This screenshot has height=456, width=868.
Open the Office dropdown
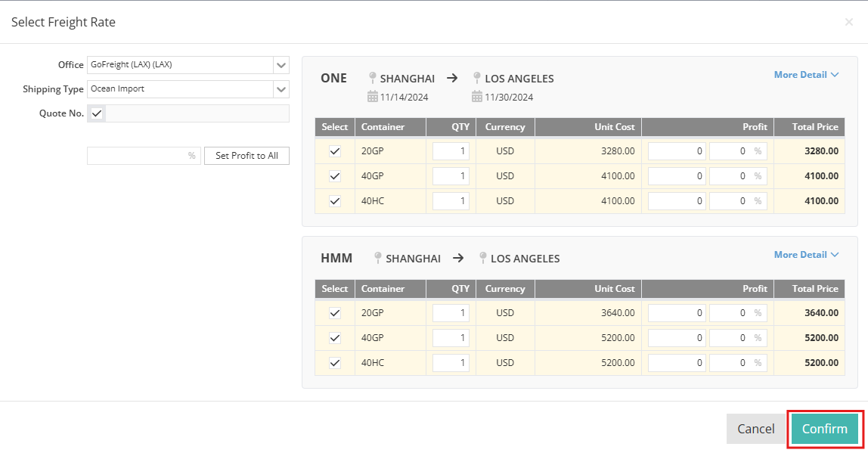coord(281,65)
